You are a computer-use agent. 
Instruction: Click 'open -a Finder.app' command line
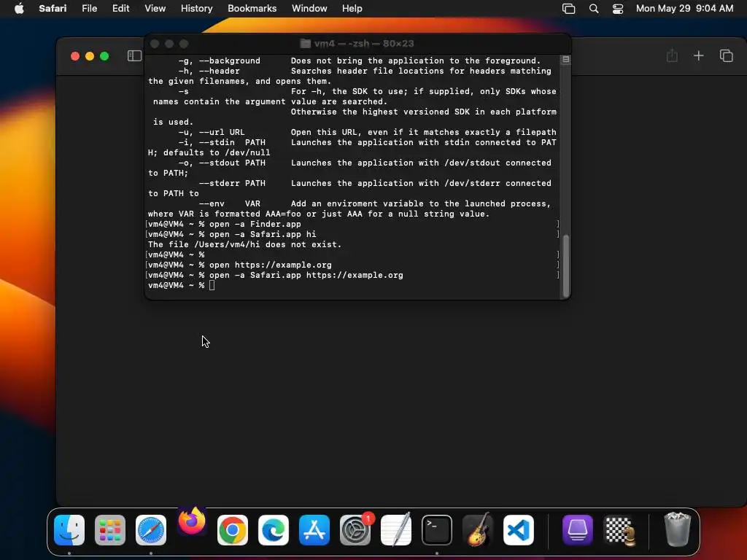pyautogui.click(x=255, y=224)
